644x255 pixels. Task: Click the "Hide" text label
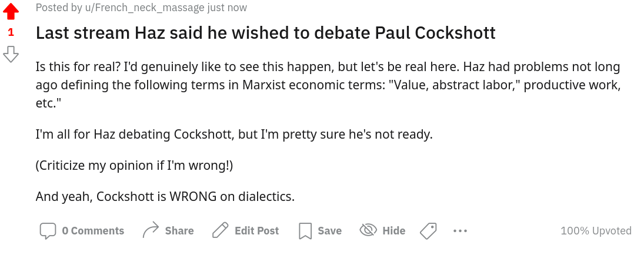(393, 231)
